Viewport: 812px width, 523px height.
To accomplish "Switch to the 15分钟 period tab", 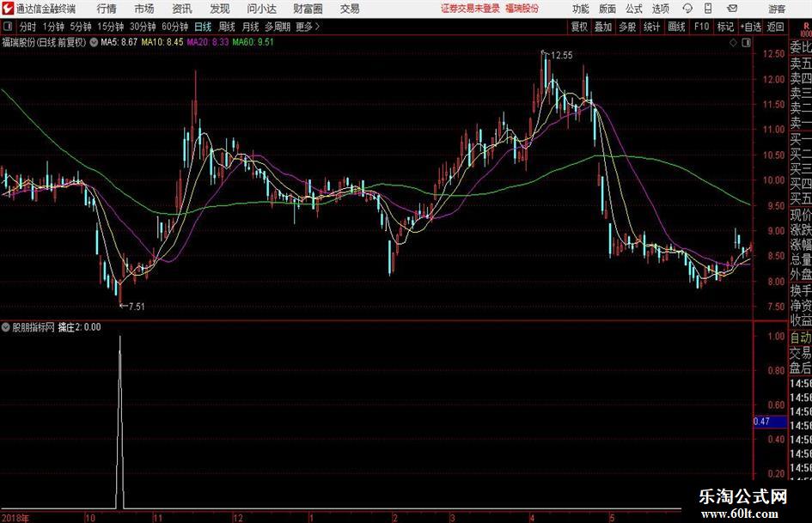I will pyautogui.click(x=111, y=27).
